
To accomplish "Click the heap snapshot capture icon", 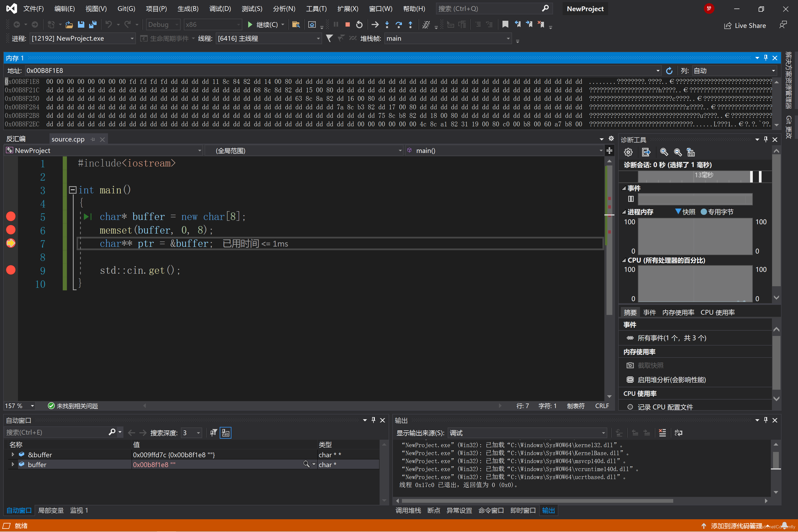I will click(x=631, y=365).
